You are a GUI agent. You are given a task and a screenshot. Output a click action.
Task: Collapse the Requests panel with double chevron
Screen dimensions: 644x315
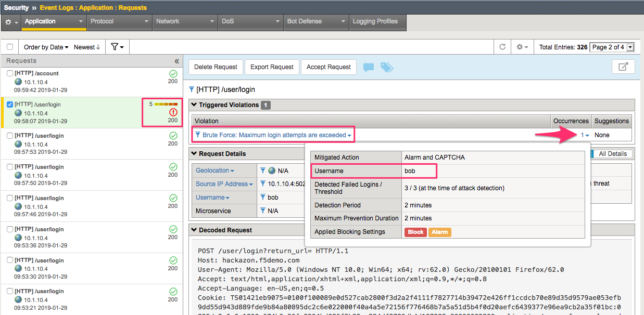click(177, 61)
